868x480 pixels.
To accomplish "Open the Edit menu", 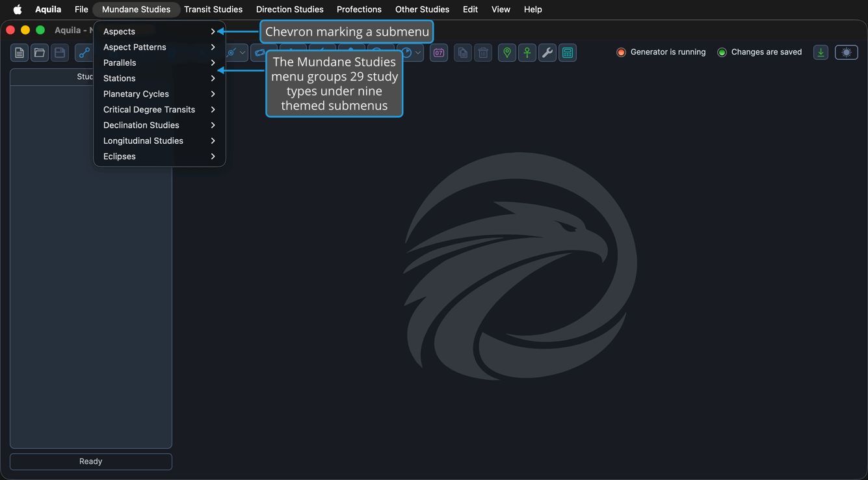I will [x=470, y=9].
